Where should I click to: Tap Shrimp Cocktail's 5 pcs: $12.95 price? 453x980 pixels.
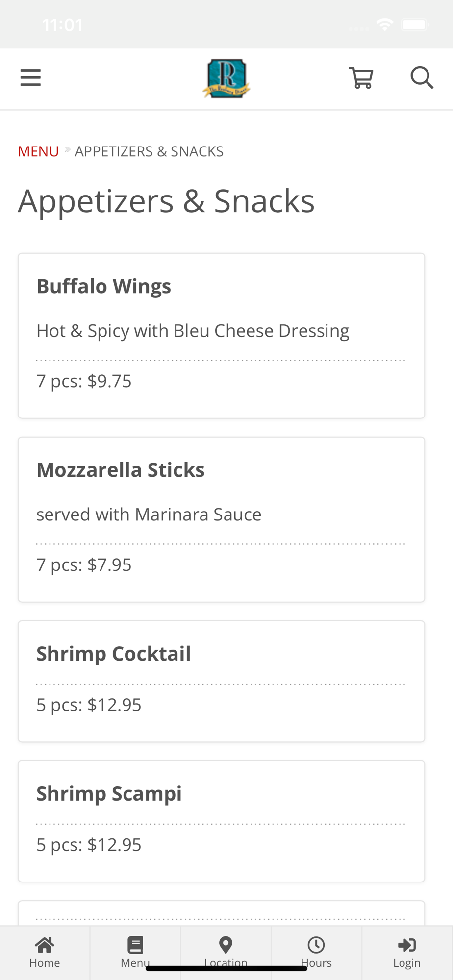[x=89, y=705]
